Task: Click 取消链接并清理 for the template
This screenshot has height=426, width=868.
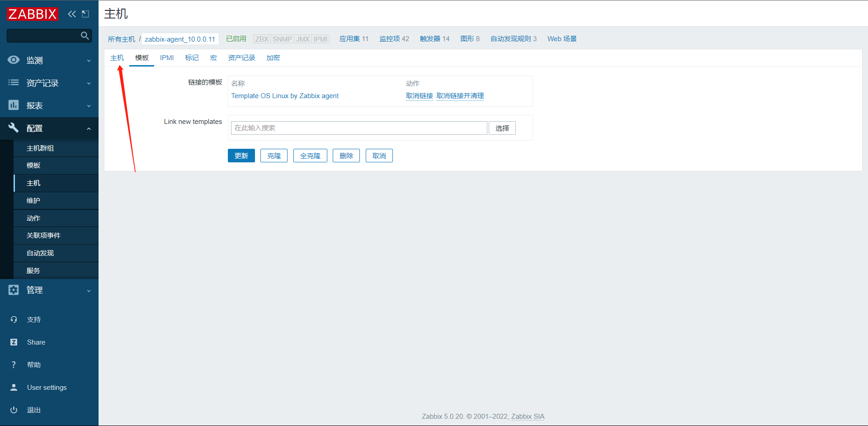Action: pos(460,96)
